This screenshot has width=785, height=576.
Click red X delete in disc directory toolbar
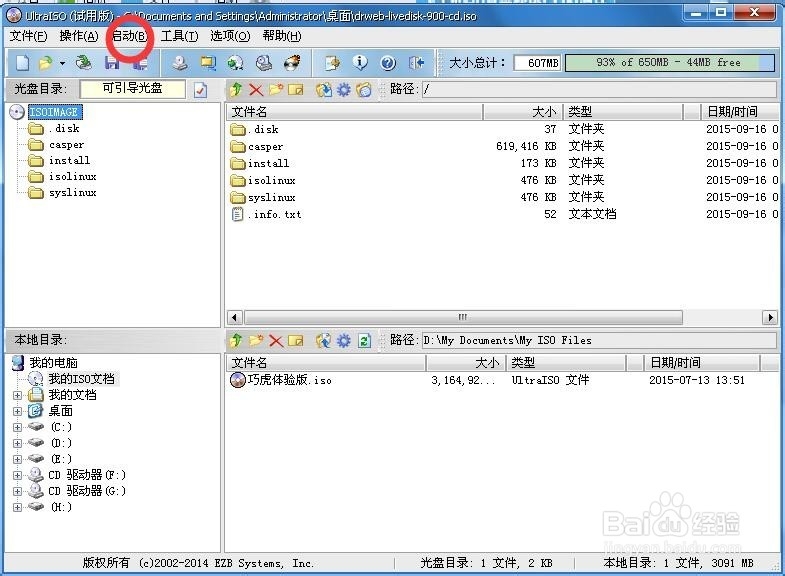[256, 90]
